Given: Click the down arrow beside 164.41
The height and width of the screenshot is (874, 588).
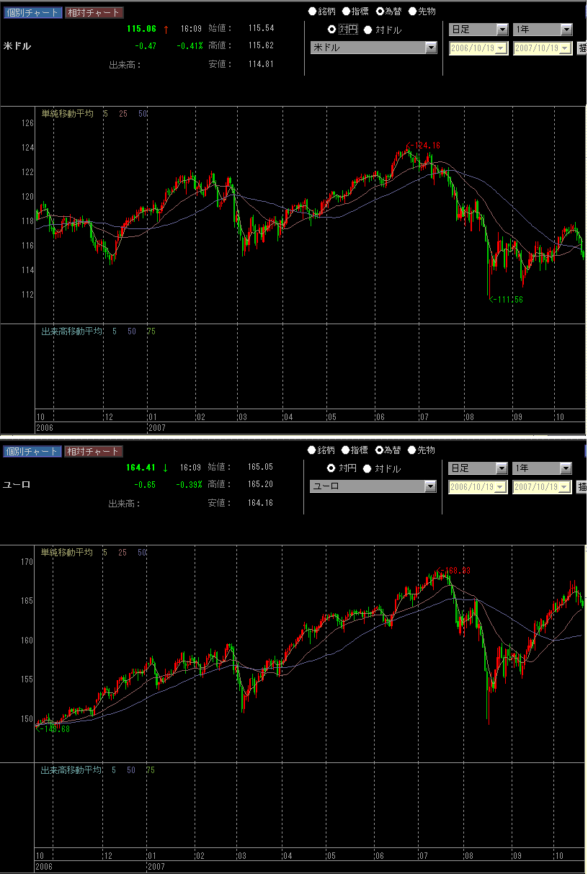Looking at the screenshot, I should 166,468.
